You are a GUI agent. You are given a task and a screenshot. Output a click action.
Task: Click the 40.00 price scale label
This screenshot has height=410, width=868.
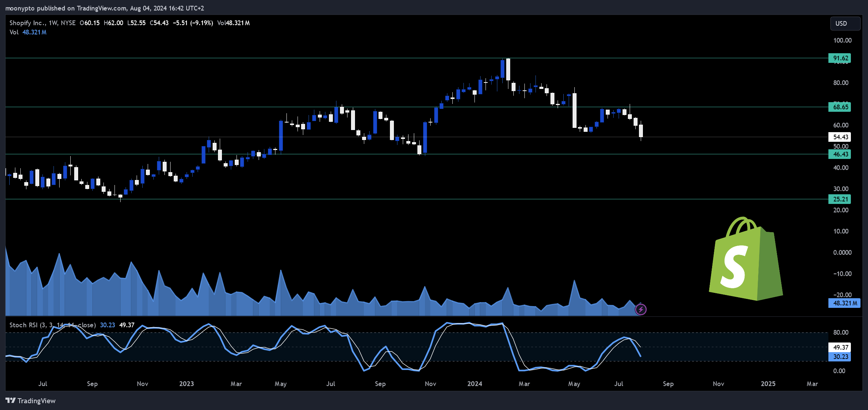click(841, 168)
